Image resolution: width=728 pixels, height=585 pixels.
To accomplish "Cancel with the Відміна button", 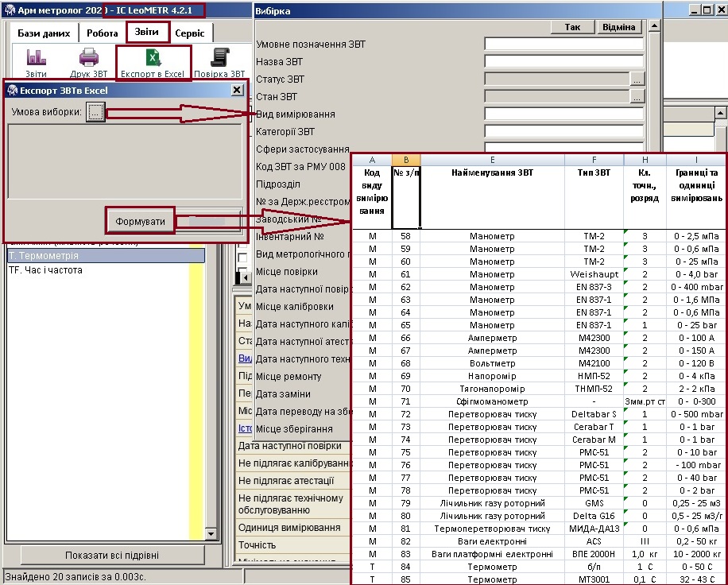I will click(618, 27).
